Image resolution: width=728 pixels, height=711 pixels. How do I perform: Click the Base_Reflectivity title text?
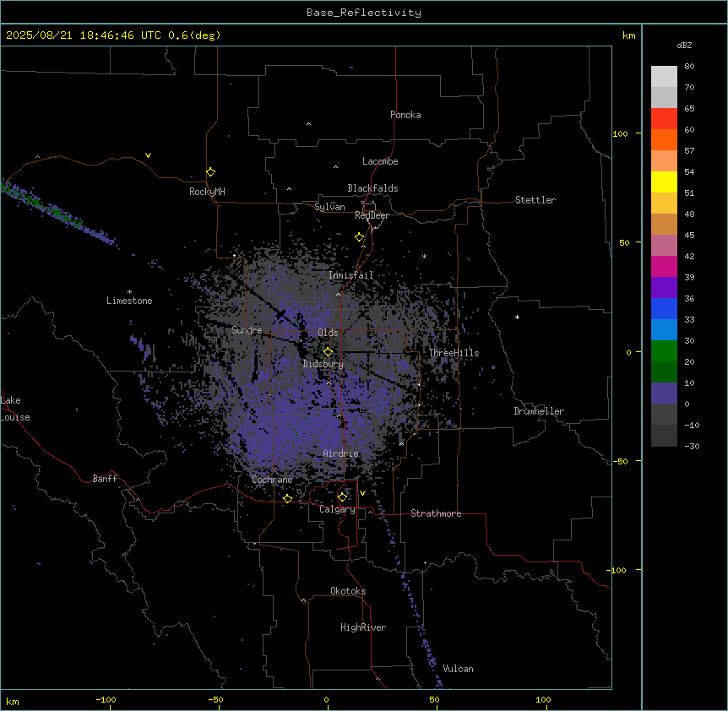pyautogui.click(x=364, y=13)
